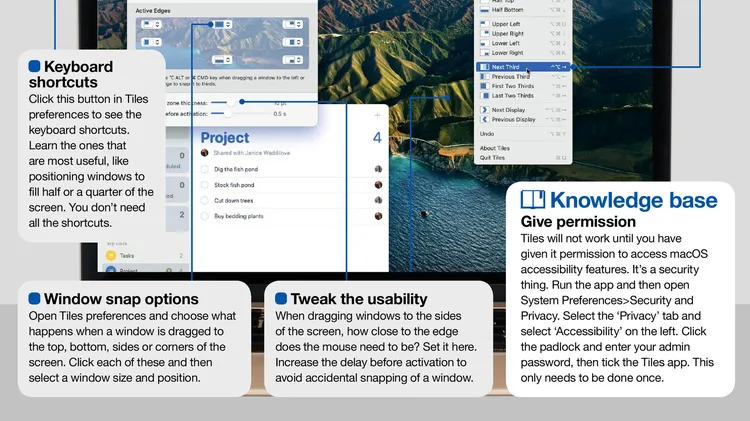The image size is (750, 421).
Task: Click assignee avatar on Buy bedding plants row
Action: 378,216
